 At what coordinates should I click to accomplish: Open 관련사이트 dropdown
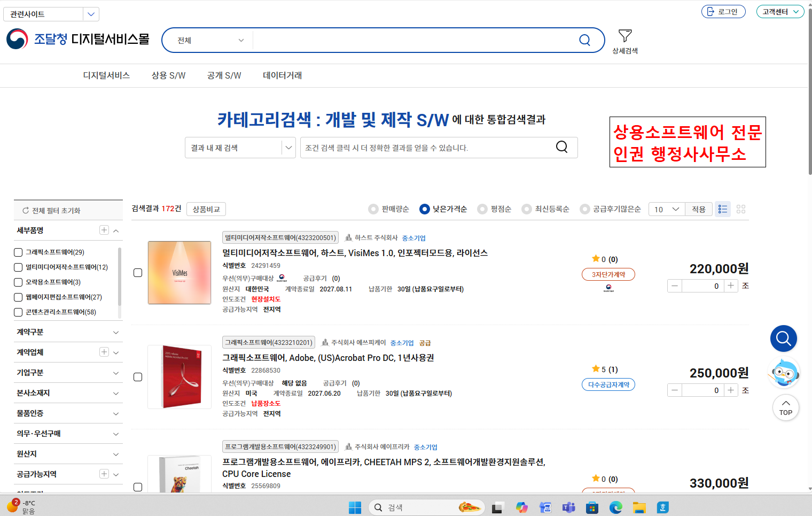51,14
